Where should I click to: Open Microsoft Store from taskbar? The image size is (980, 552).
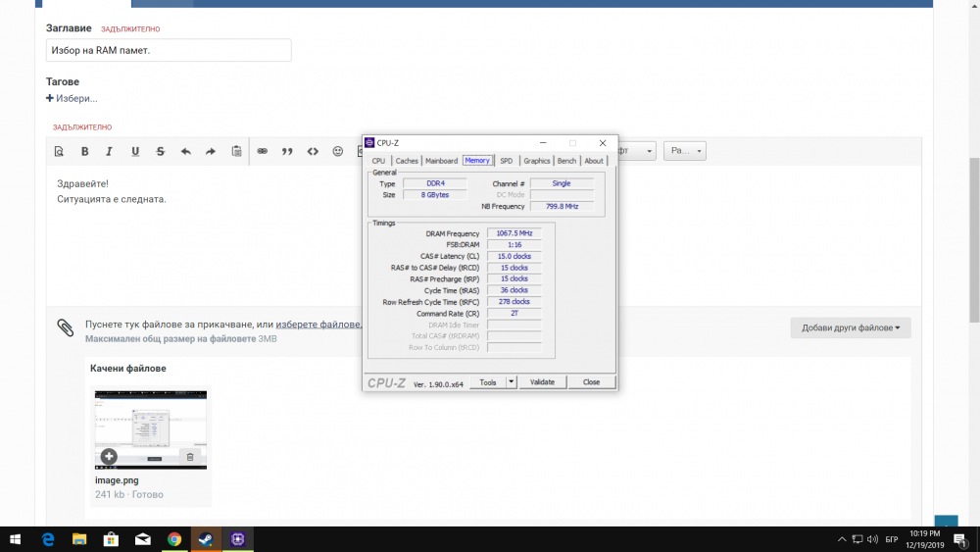point(111,539)
